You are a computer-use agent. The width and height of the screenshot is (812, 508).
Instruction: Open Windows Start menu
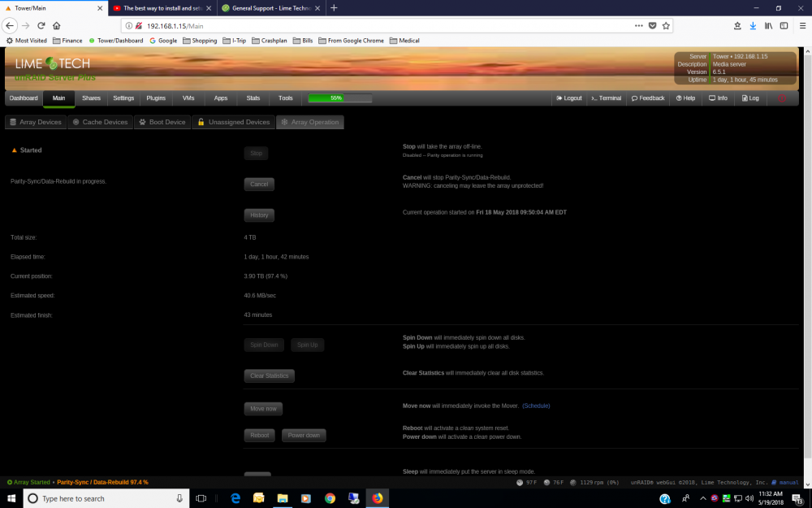coord(11,498)
